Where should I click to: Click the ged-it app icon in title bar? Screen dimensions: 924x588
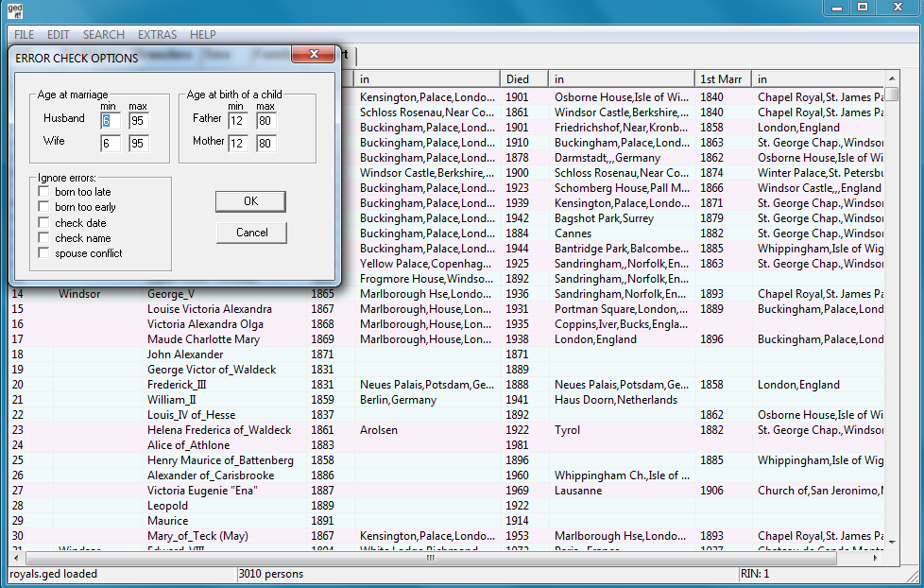click(15, 9)
